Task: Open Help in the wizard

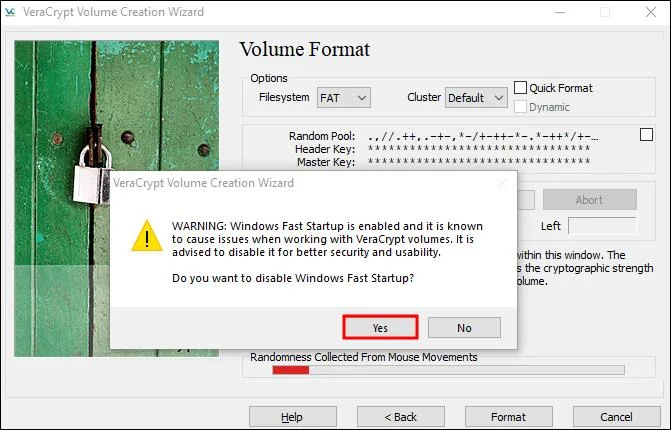Action: 293,417
